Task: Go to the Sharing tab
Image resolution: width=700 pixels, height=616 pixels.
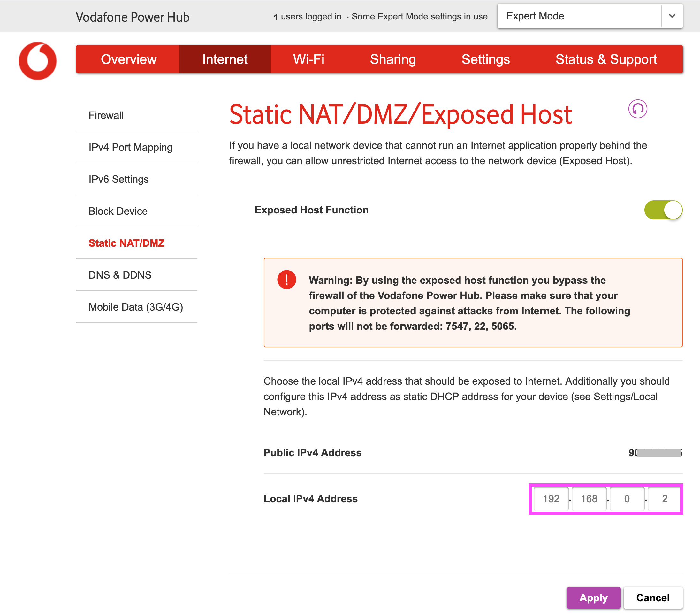Action: pyautogui.click(x=392, y=59)
